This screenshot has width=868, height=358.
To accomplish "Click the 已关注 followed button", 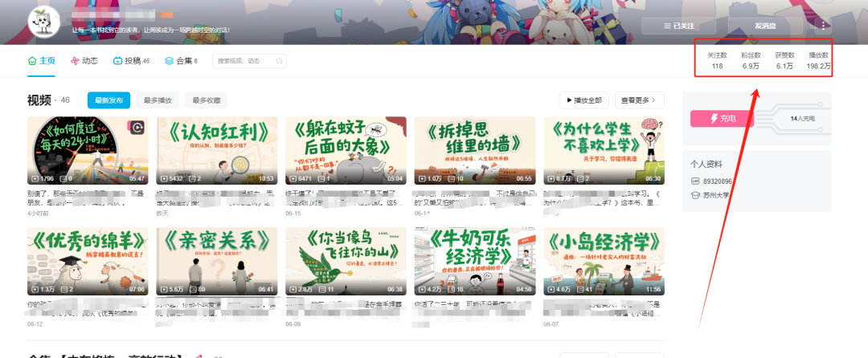I will point(678,26).
